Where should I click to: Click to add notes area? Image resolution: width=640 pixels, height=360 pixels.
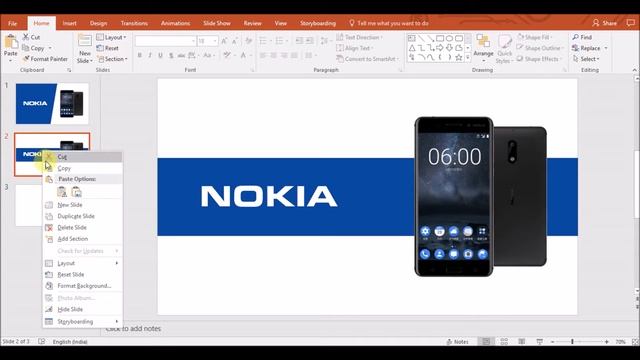point(133,329)
